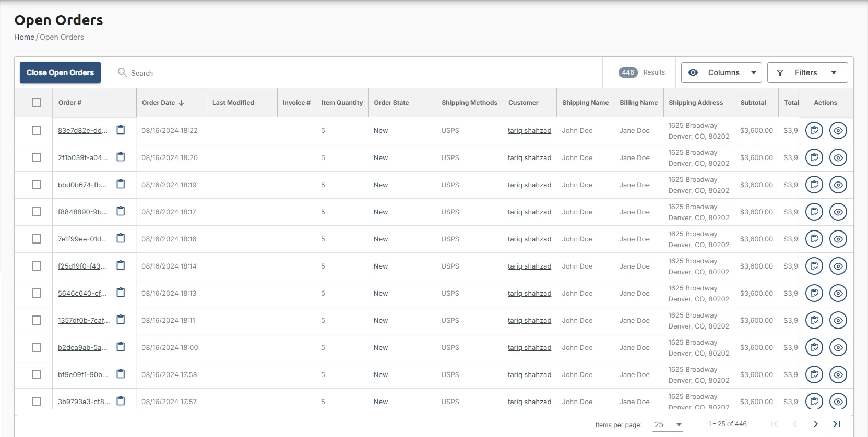Image resolution: width=868 pixels, height=437 pixels.
Task: View order details eye icon for 08/16/2024 18:11
Action: click(838, 320)
